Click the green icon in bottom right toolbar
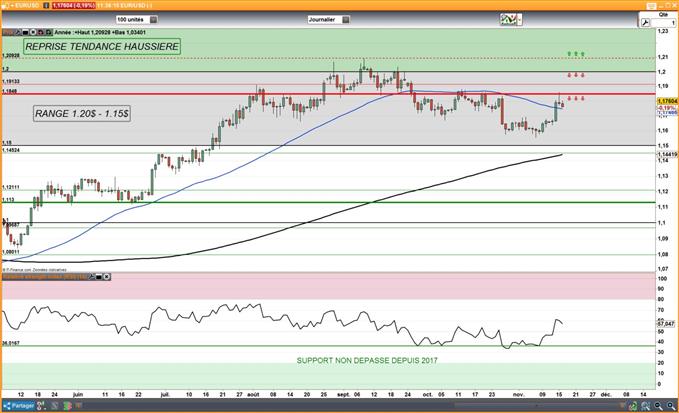Viewport: 679px width, 413px height. (633, 406)
